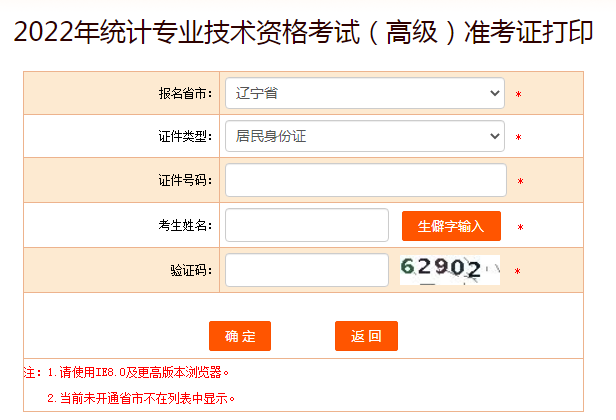
Task: Click the 证件号码 field label
Action: pos(185,181)
